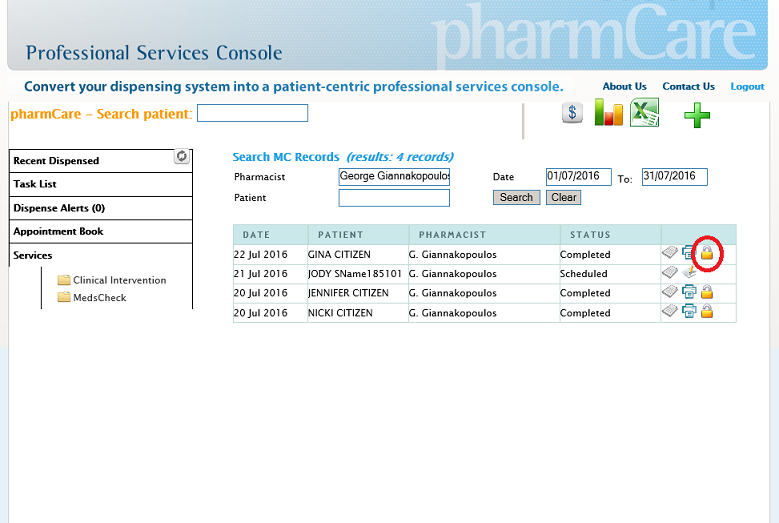
Task: Open notepad icon for Jennifer Citizen
Action: tap(670, 292)
